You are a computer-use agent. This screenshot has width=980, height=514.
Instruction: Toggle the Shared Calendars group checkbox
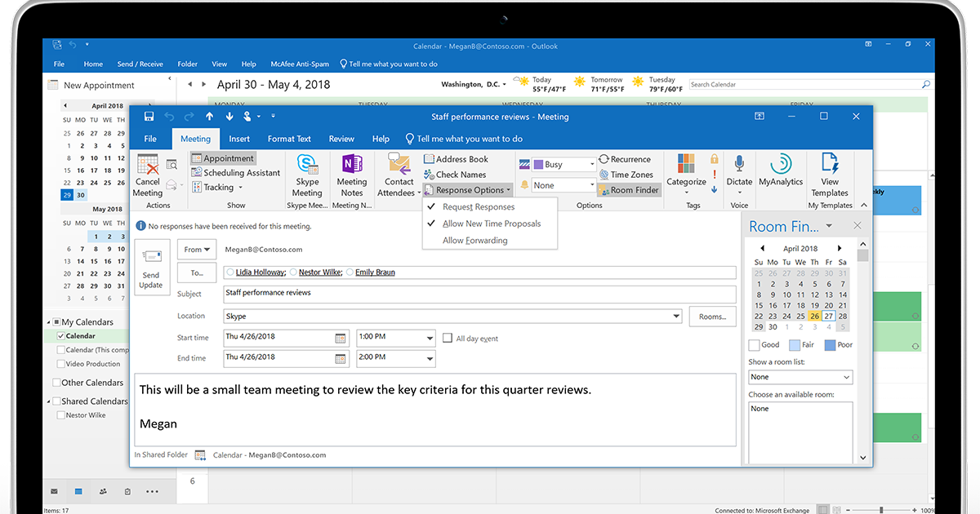pyautogui.click(x=56, y=401)
